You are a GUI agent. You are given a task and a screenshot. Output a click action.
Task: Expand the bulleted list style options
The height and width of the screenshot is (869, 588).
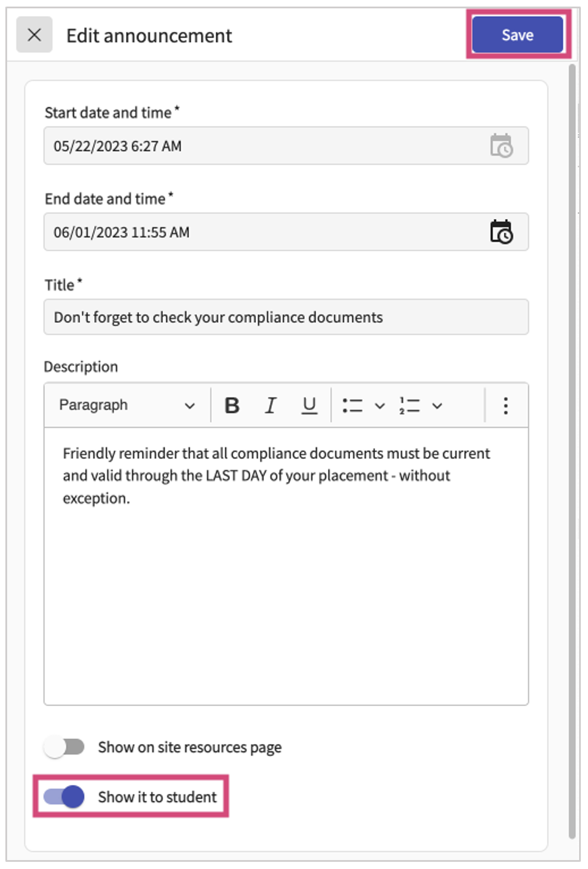pyautogui.click(x=379, y=405)
